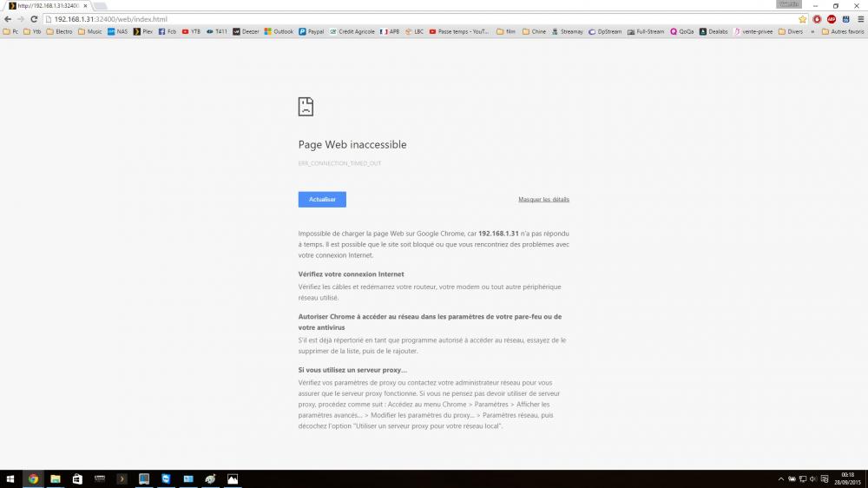
Task: Close the 192.168.1.31:32400 tab
Action: click(85, 5)
